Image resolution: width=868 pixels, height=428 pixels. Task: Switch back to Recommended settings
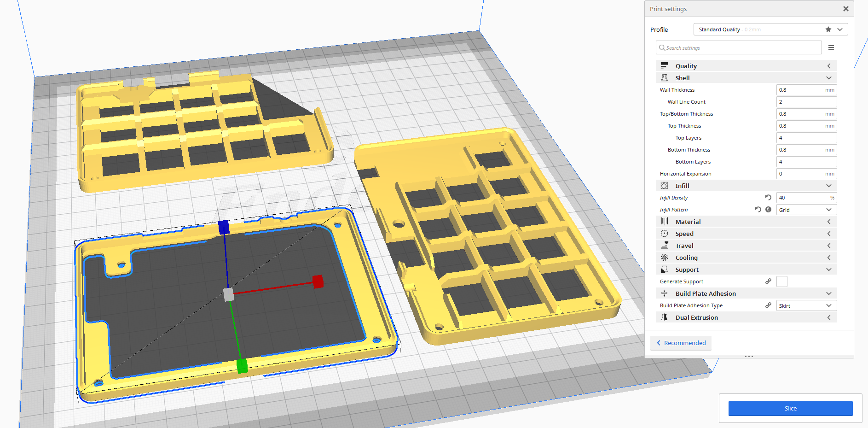681,343
